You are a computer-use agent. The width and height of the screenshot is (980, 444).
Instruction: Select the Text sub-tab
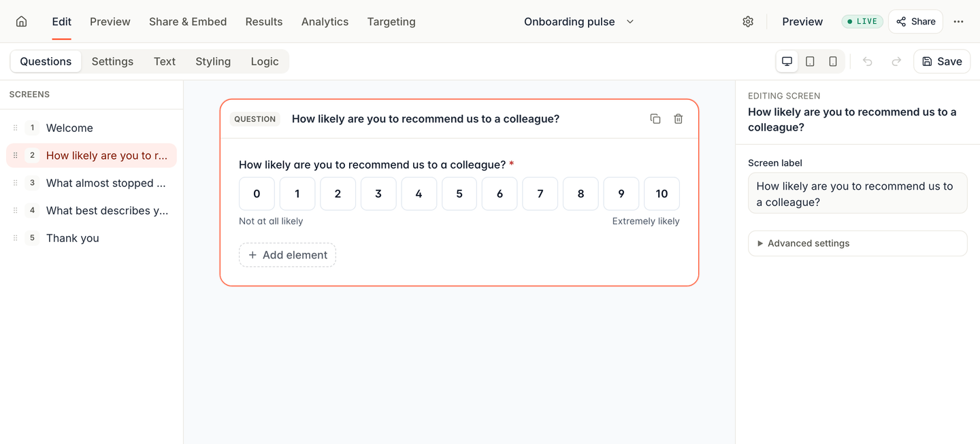(x=165, y=61)
